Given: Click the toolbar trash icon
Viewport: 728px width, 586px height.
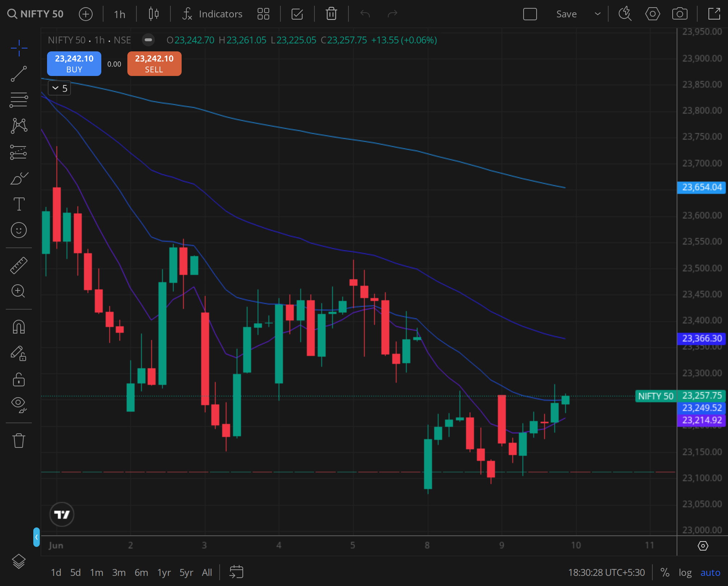Looking at the screenshot, I should click(331, 14).
